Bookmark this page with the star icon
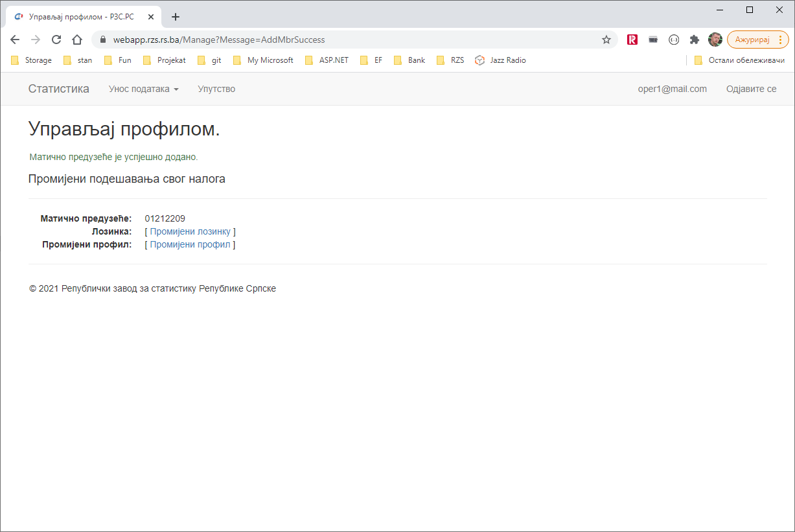The image size is (795, 532). point(606,40)
